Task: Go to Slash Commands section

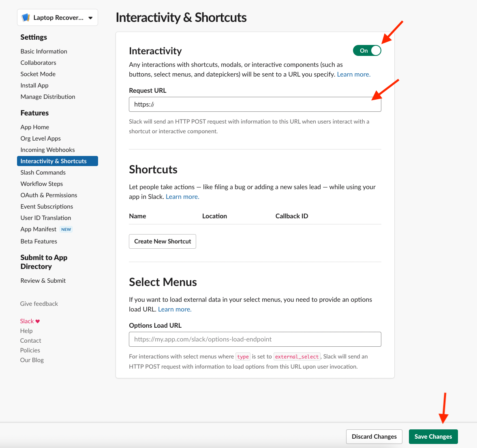Action: coord(43,172)
